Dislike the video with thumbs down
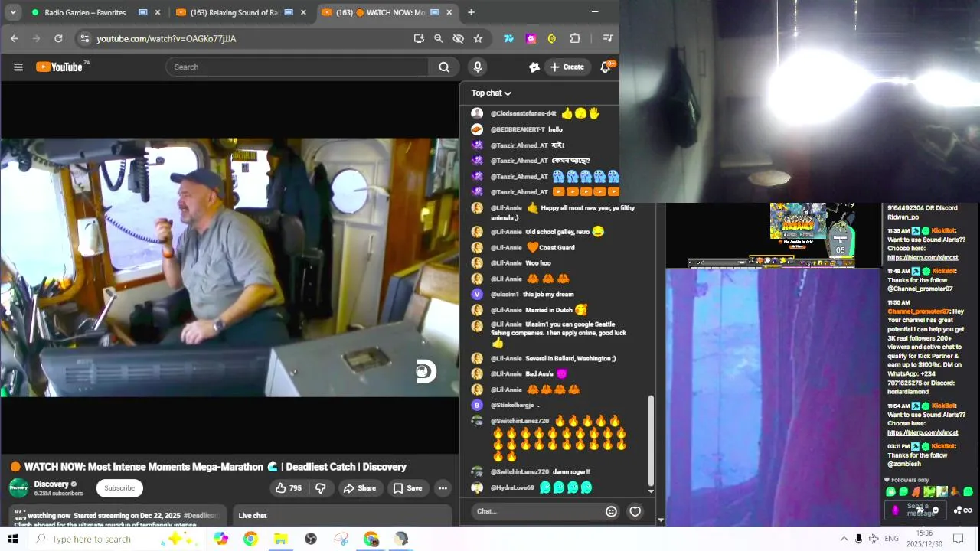This screenshot has width=980, height=551. click(x=321, y=488)
